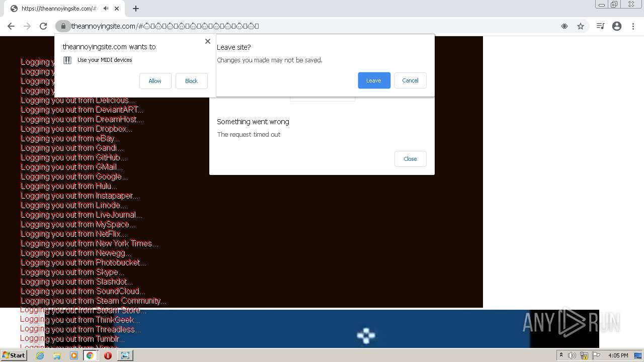
Task: Click 'Logging you out from Steam Community...'
Action: 94,301
